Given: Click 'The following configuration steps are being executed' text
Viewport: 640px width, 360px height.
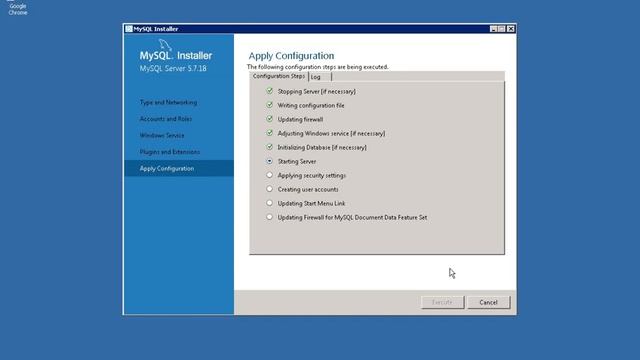Looking at the screenshot, I should pyautogui.click(x=318, y=67).
